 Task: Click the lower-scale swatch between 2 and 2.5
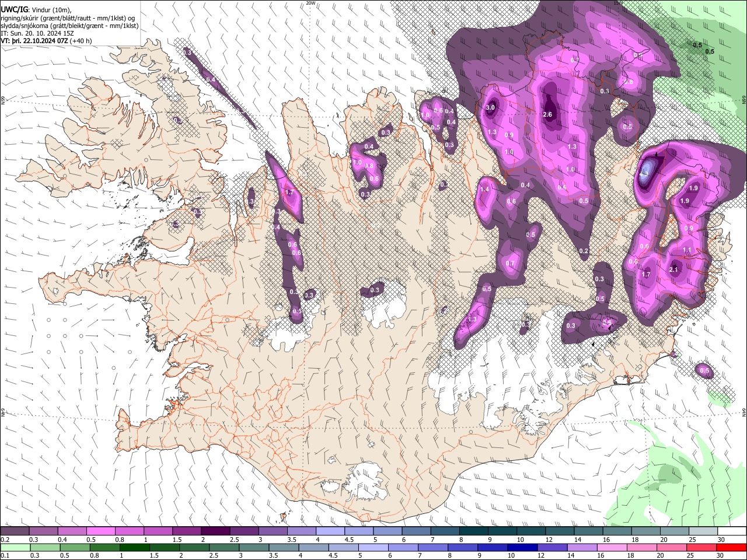click(194, 548)
